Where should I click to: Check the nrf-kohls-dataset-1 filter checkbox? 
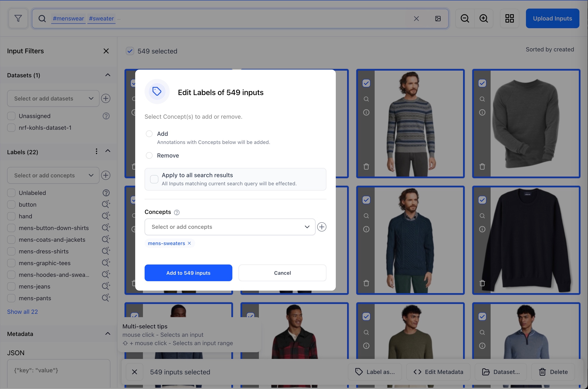(x=11, y=128)
